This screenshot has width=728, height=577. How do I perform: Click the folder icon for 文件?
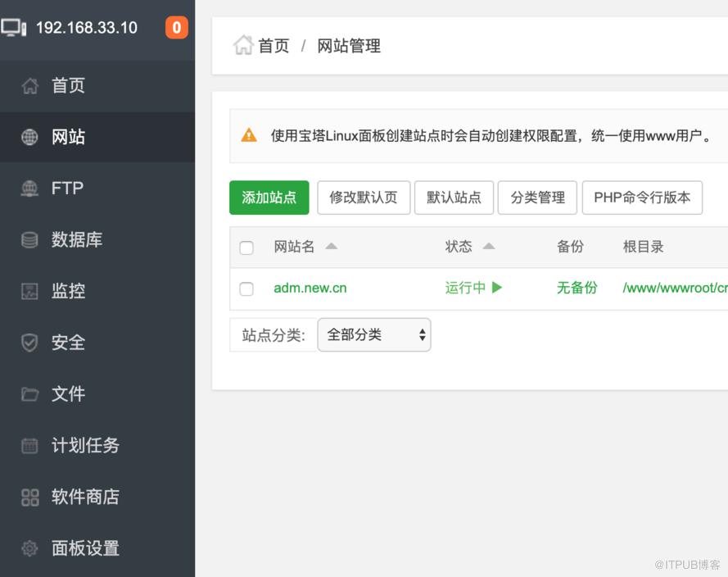[29, 394]
